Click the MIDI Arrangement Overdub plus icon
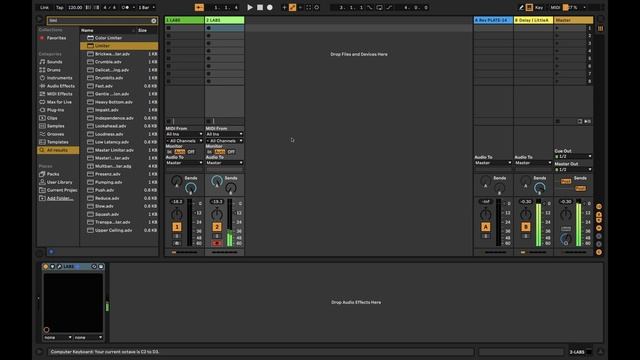This screenshot has height=360, width=640. pyautogui.click(x=284, y=7)
